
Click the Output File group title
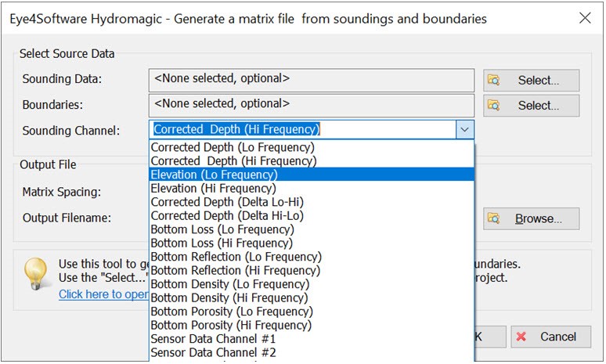click(48, 164)
